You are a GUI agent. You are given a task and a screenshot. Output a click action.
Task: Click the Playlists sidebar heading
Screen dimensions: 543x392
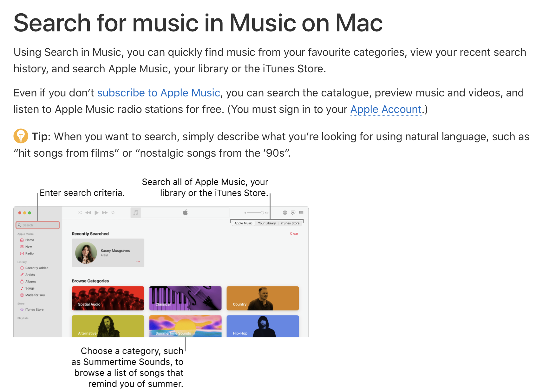click(23, 318)
